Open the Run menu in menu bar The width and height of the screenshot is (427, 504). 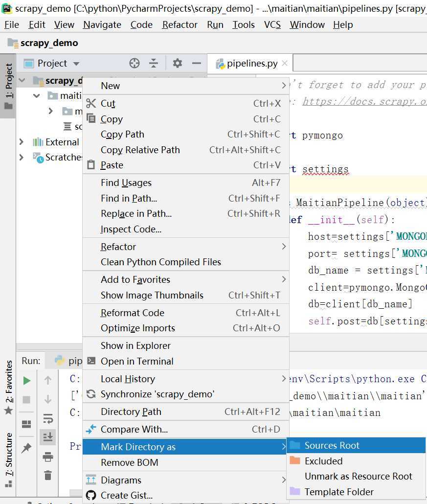coord(215,25)
